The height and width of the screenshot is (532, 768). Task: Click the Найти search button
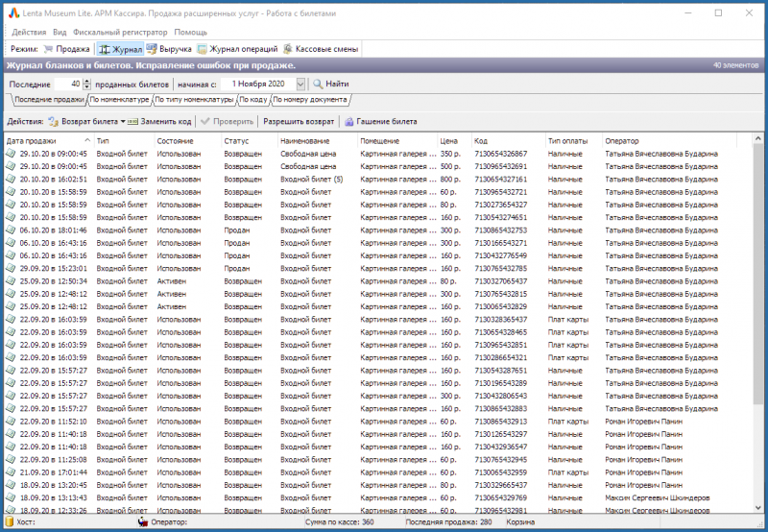(x=330, y=85)
